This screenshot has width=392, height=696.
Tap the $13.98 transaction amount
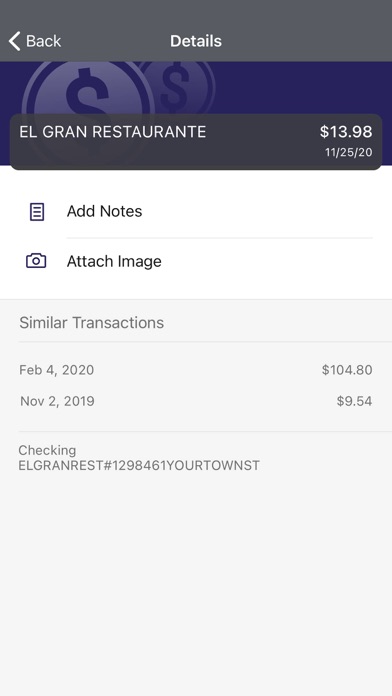tap(346, 132)
